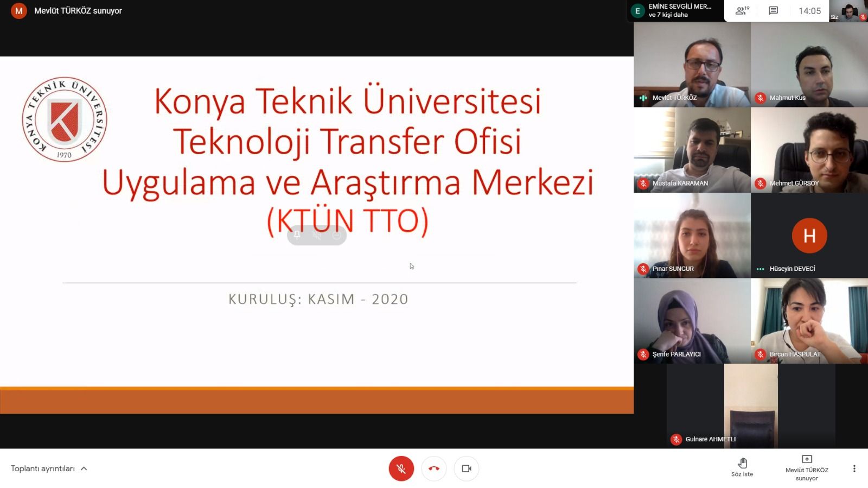Click 'EMİNE SEVGİLİ MER...' name text
This screenshot has height=488, width=868.
pyautogui.click(x=680, y=7)
